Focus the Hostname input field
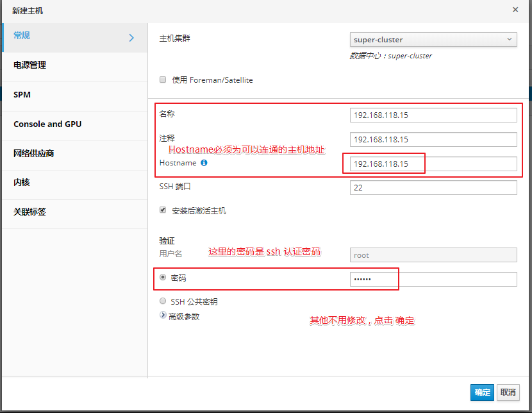This screenshot has height=413, width=532. point(433,164)
